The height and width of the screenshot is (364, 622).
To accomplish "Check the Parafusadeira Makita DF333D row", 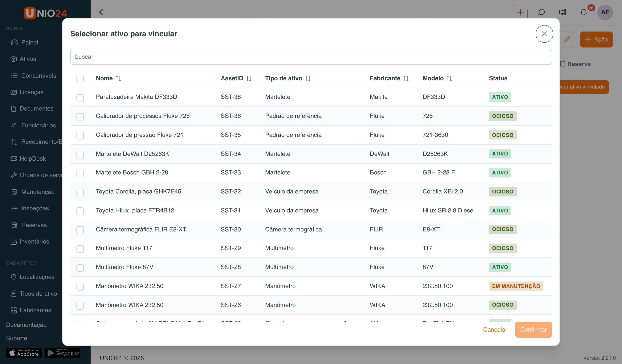I will click(80, 98).
